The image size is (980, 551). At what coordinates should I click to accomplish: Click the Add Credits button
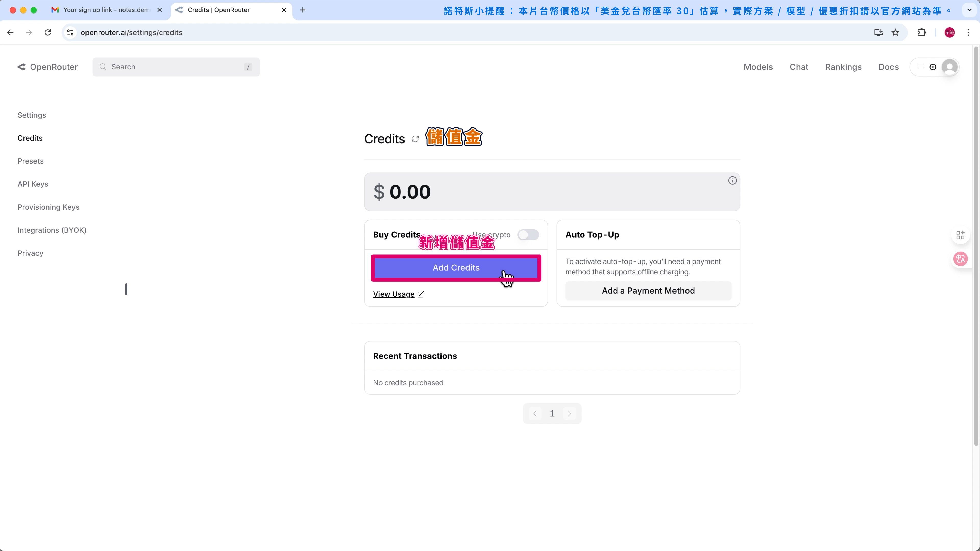pyautogui.click(x=456, y=268)
